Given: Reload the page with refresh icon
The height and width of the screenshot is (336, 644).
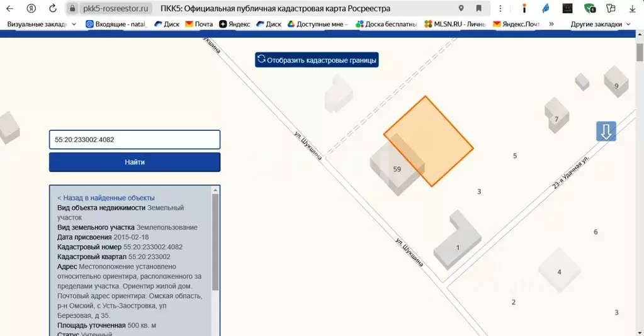Looking at the screenshot, I should [53, 9].
